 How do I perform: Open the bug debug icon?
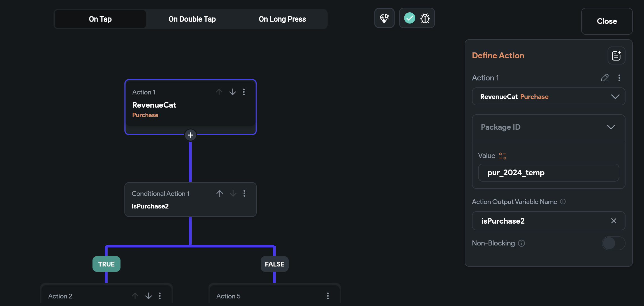(425, 18)
